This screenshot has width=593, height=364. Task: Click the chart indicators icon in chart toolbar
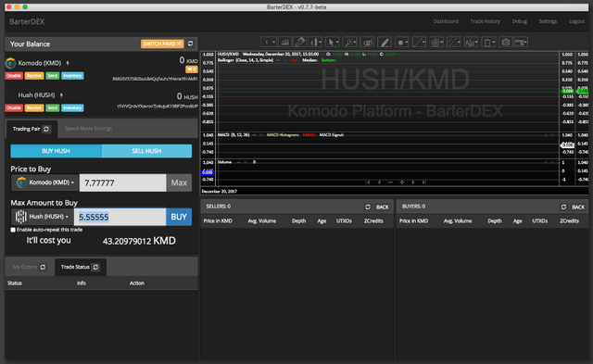tap(284, 43)
